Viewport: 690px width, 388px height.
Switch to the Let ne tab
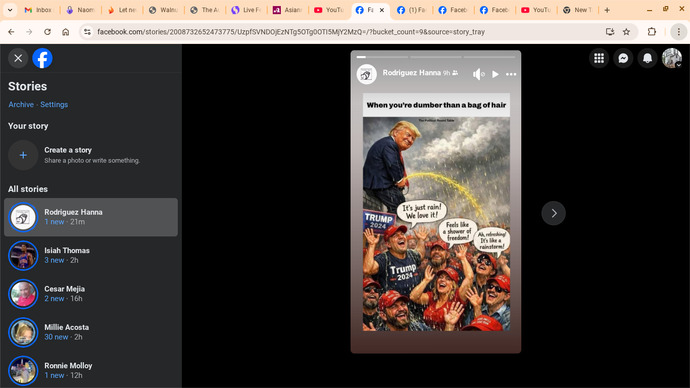click(122, 10)
